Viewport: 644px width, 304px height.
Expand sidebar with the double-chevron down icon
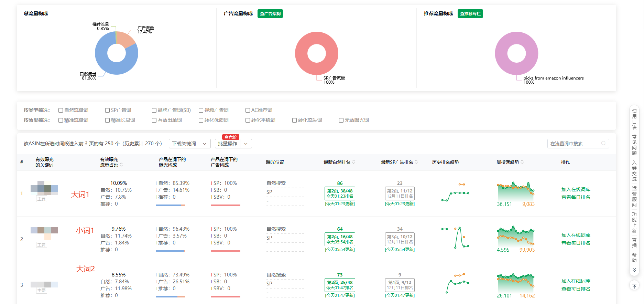pos(634,270)
